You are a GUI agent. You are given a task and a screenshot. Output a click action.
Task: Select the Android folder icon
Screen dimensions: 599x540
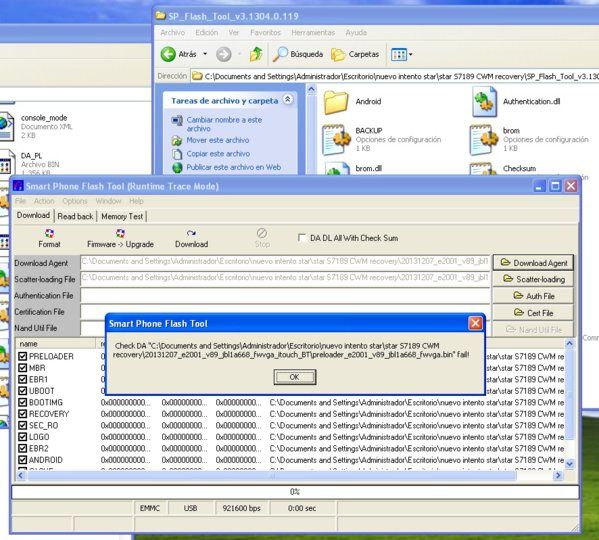tap(336, 102)
